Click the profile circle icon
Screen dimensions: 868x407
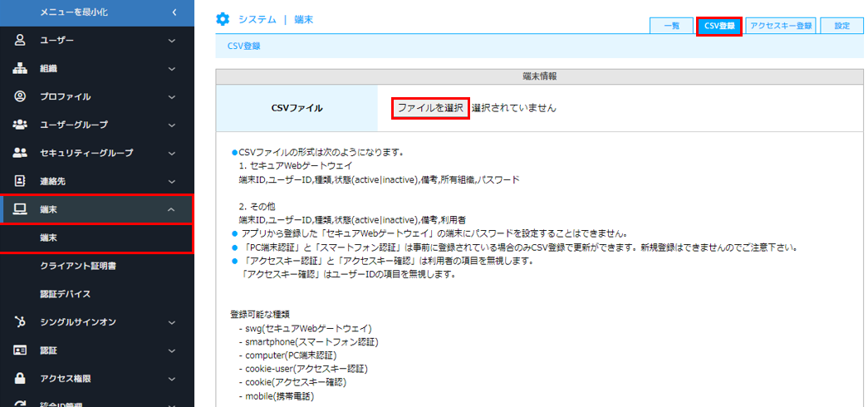coord(20,96)
